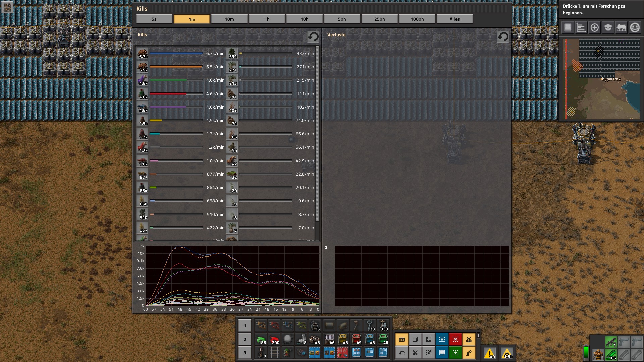Select the 1000h time range
644x362 pixels.
tap(417, 19)
